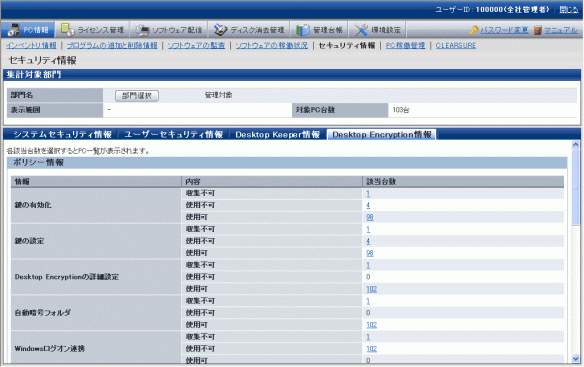Click the ポリシー情報 section header
Screen dimensions: 584x367
pyautogui.click(x=287, y=162)
